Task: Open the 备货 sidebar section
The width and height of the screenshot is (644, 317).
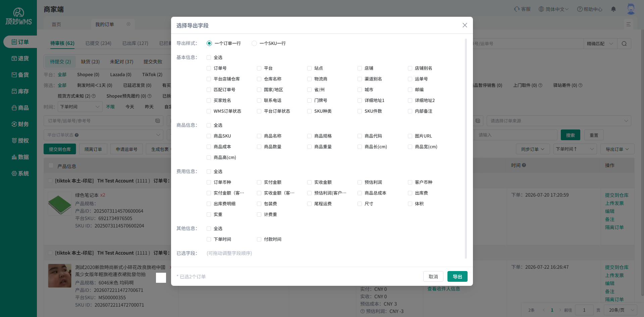Action: point(20,75)
